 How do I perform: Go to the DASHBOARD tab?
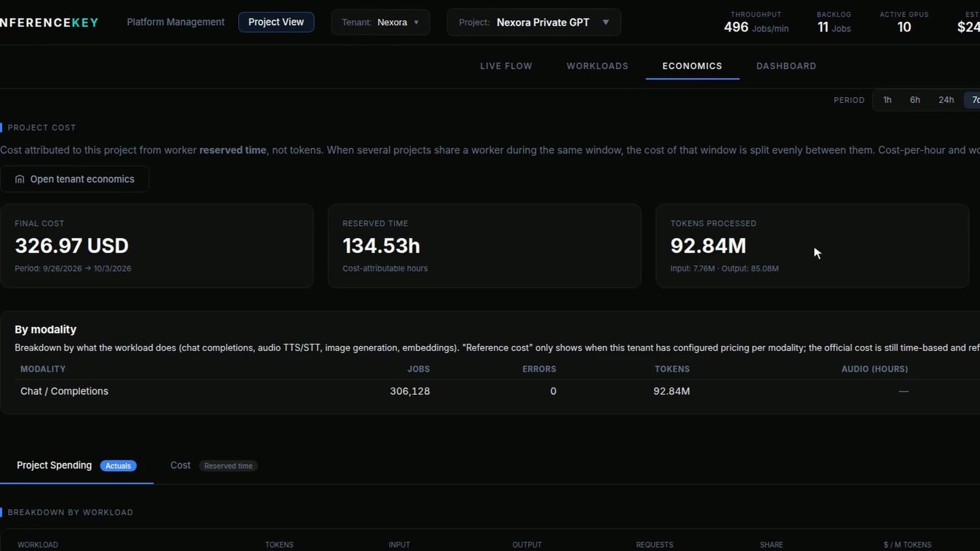[786, 66]
